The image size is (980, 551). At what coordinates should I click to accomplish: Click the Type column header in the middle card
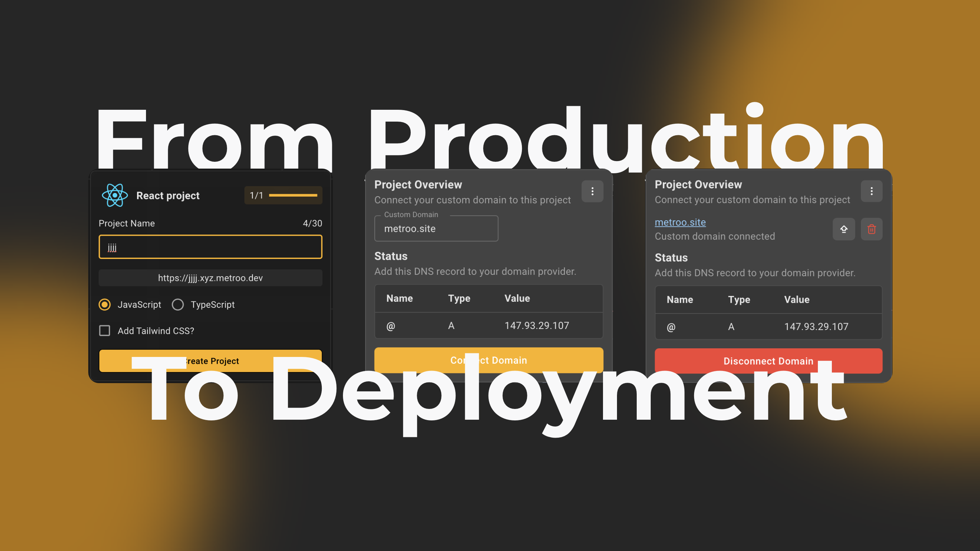coord(459,298)
